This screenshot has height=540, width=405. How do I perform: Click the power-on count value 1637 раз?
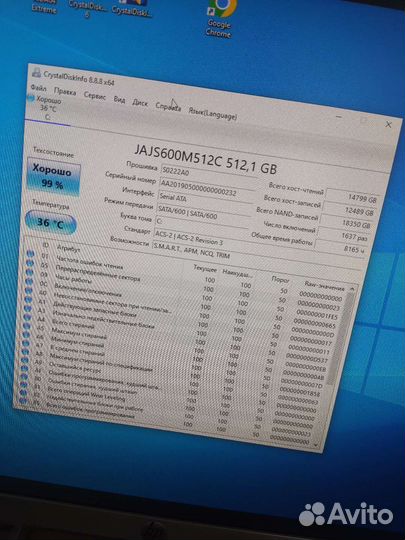(x=343, y=235)
